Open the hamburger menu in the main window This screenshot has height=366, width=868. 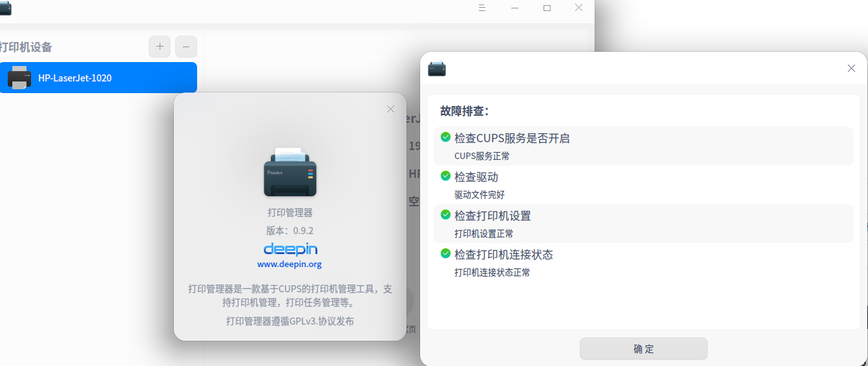point(482,8)
